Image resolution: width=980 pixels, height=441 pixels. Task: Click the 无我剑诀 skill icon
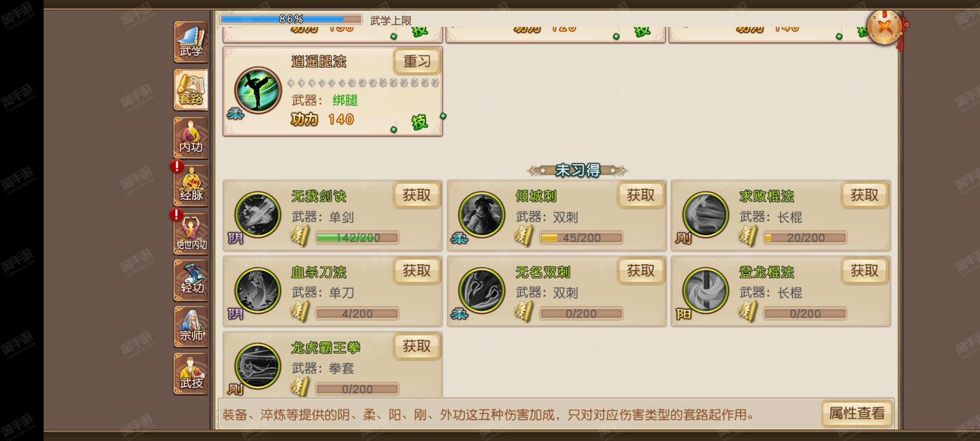258,215
